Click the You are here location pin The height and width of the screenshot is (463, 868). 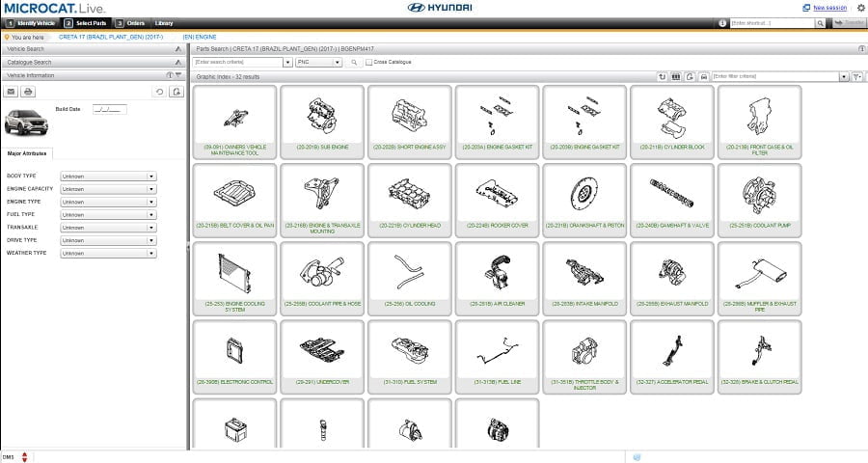click(x=7, y=37)
